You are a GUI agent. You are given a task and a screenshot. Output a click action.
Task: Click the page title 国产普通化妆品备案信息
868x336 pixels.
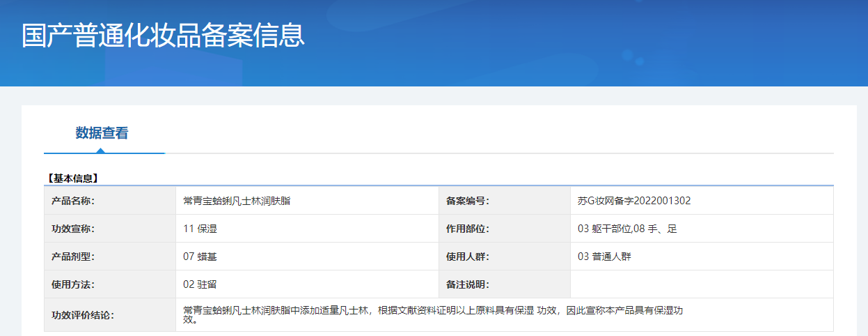(x=163, y=36)
